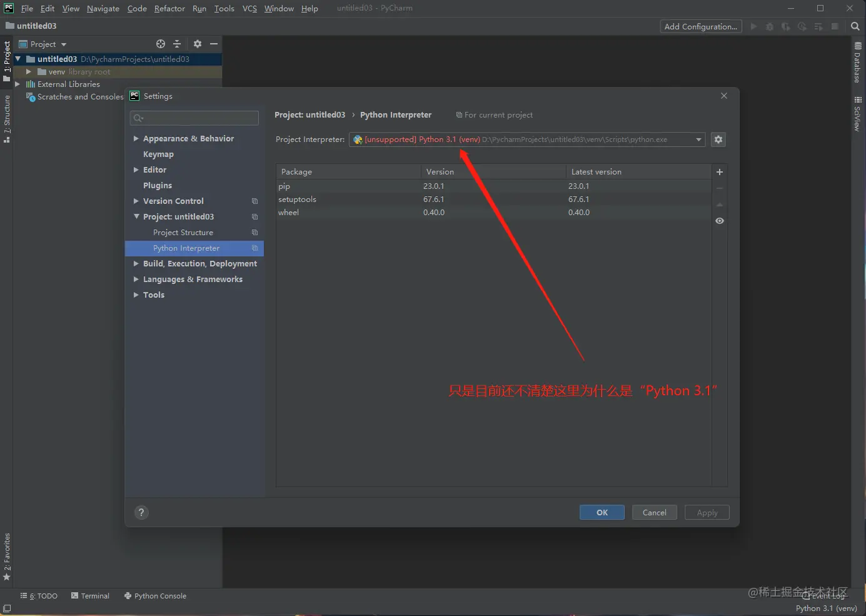Select the wheel package row
The height and width of the screenshot is (616, 866).
[x=494, y=213]
